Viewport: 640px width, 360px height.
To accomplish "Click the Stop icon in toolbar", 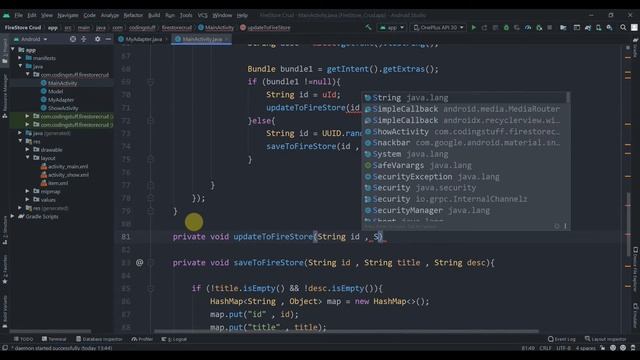I will click(x=550, y=27).
